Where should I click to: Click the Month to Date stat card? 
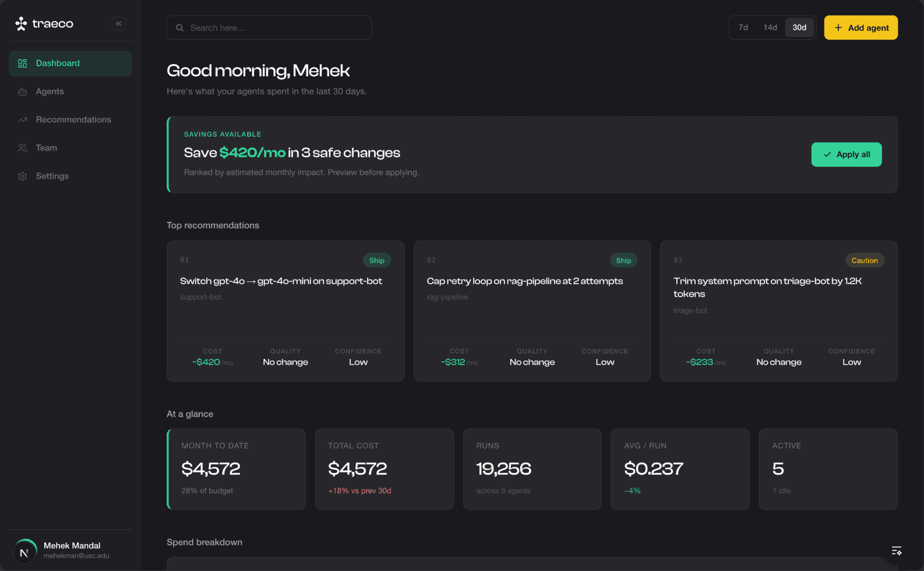click(x=237, y=470)
